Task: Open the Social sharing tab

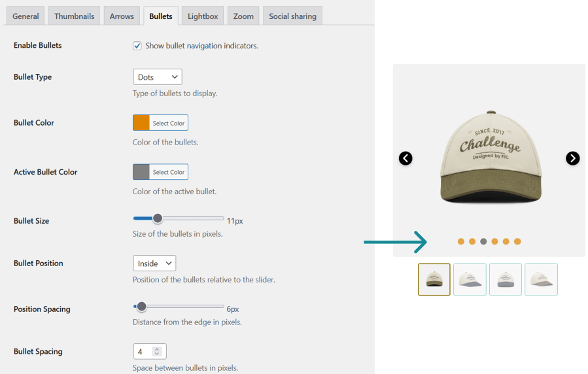Action: [x=292, y=16]
